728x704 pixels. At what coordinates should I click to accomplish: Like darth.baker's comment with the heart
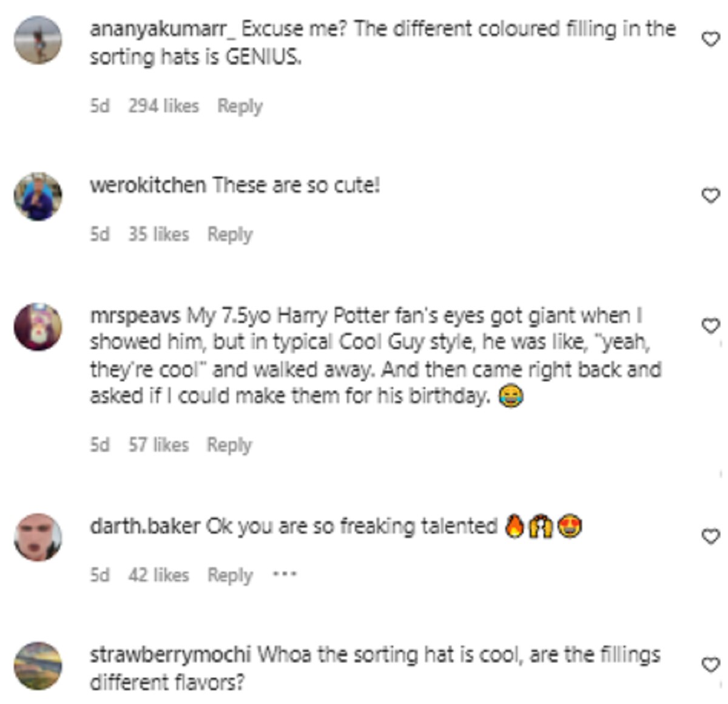tap(710, 536)
